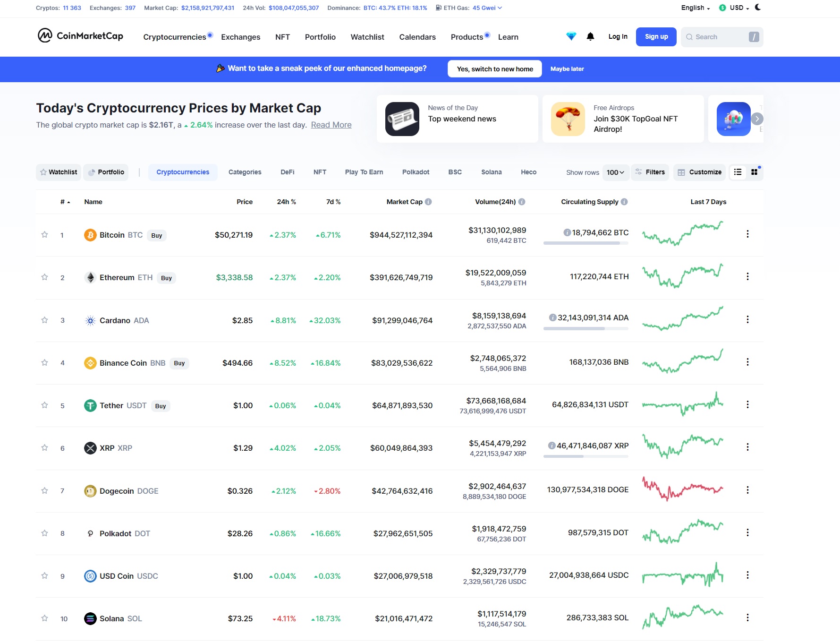Open the Filters button
840x643 pixels.
[650, 172]
